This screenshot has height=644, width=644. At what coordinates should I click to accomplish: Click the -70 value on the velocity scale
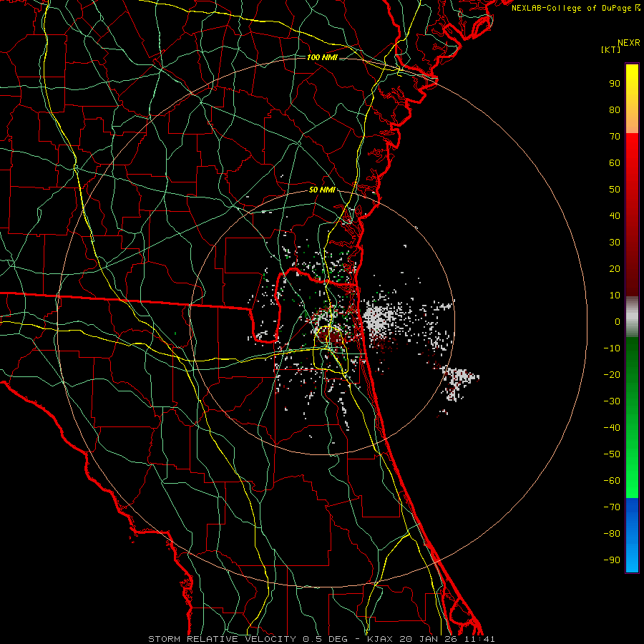click(612, 507)
